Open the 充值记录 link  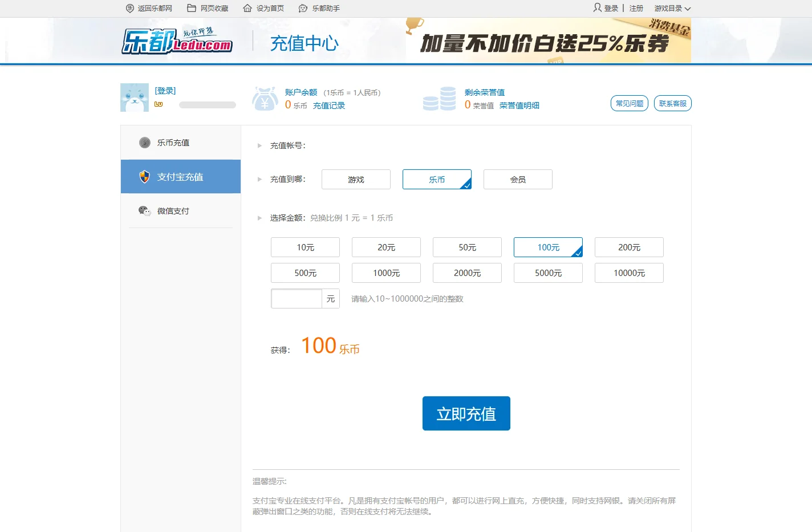tap(329, 105)
